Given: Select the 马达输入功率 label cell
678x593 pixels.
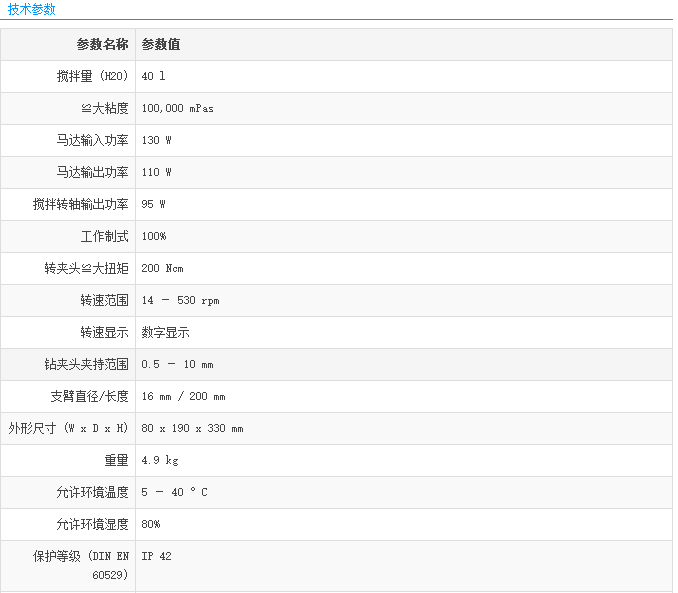Looking at the screenshot, I should coord(92,141).
